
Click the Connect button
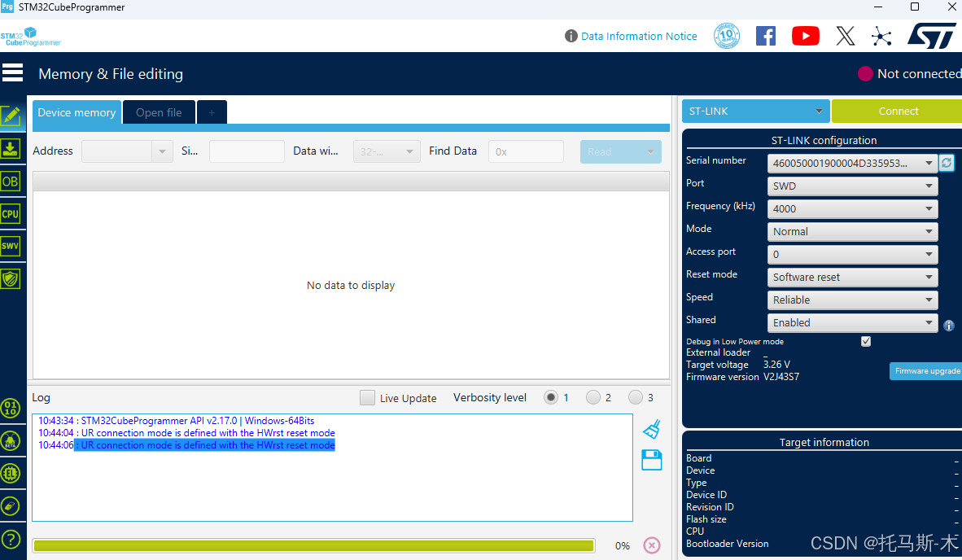[898, 111]
